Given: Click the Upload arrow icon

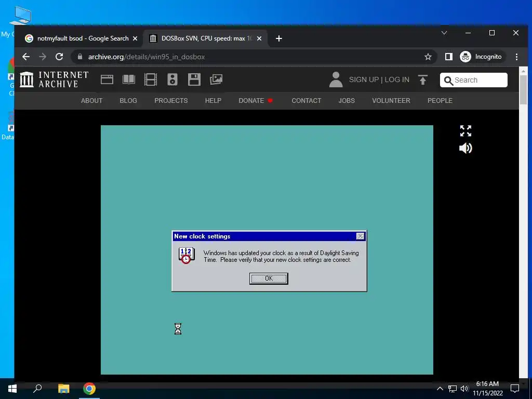Looking at the screenshot, I should 423,79.
